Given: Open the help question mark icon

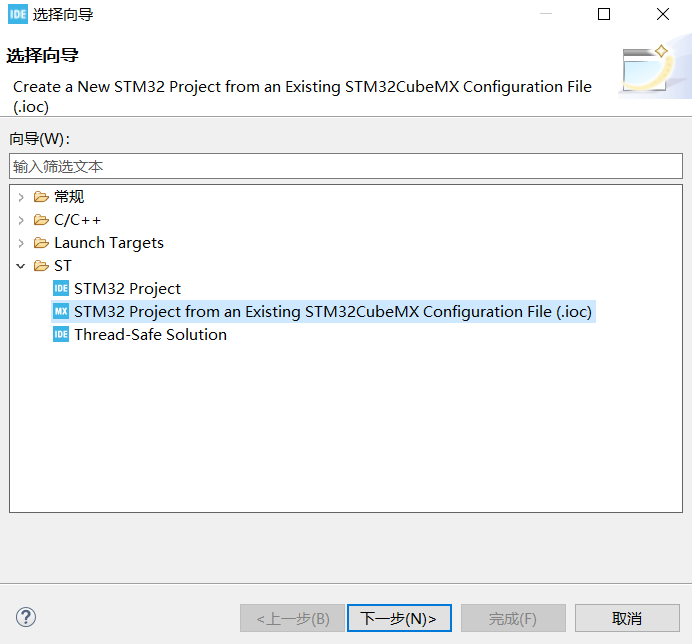Looking at the screenshot, I should (x=26, y=617).
